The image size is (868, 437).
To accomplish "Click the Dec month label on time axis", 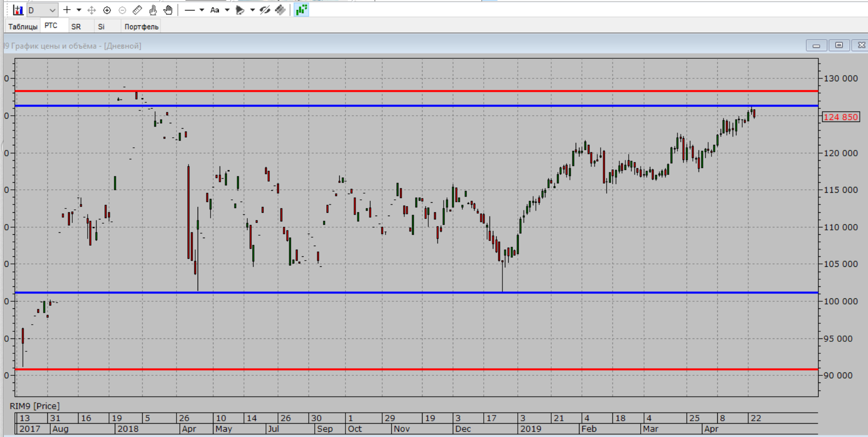I will pos(463,429).
